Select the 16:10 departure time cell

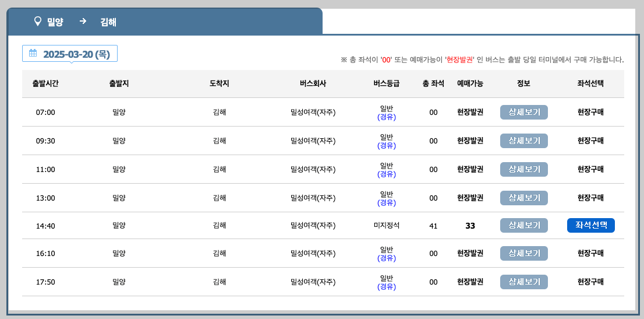point(45,254)
